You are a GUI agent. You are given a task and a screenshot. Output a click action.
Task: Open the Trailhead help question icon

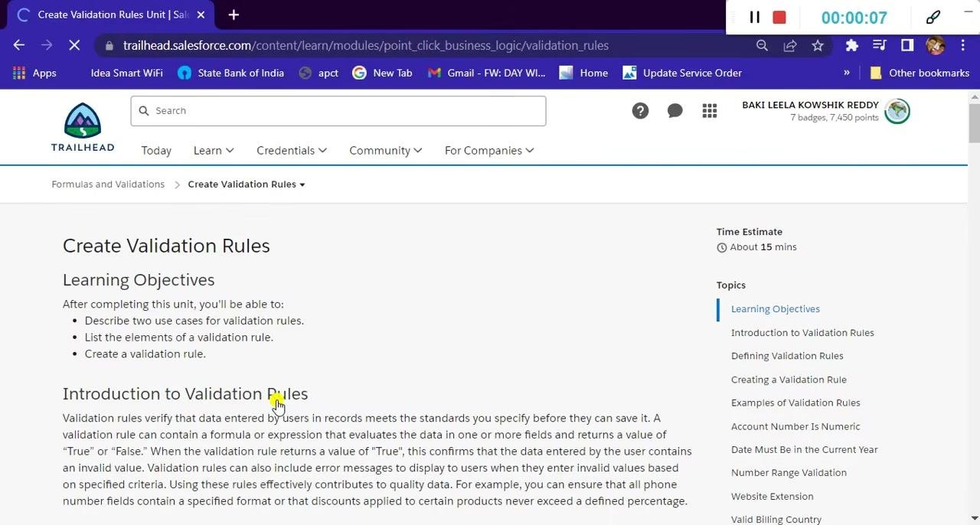tap(640, 111)
